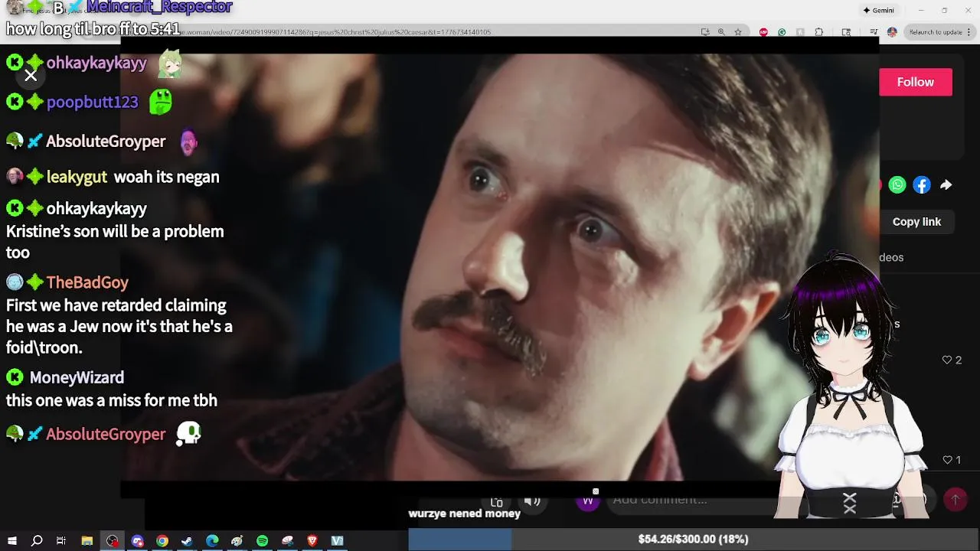
Task: Post the comment with the red arrow button
Action: [955, 500]
